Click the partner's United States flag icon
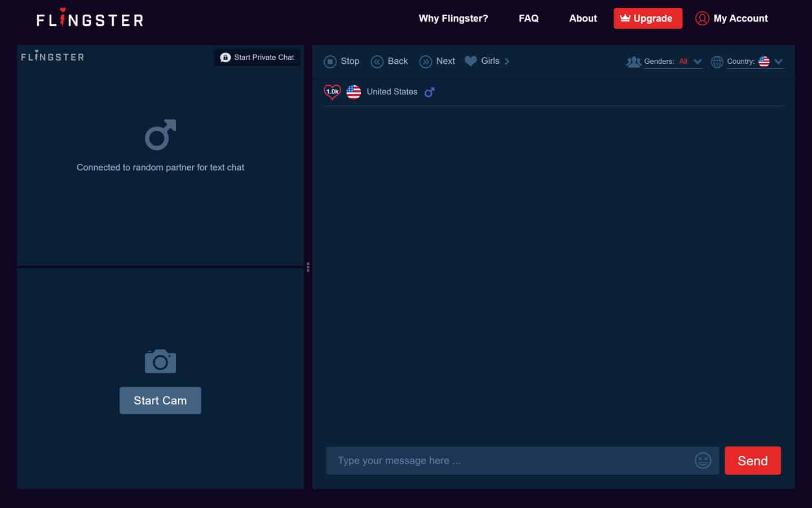 [354, 91]
